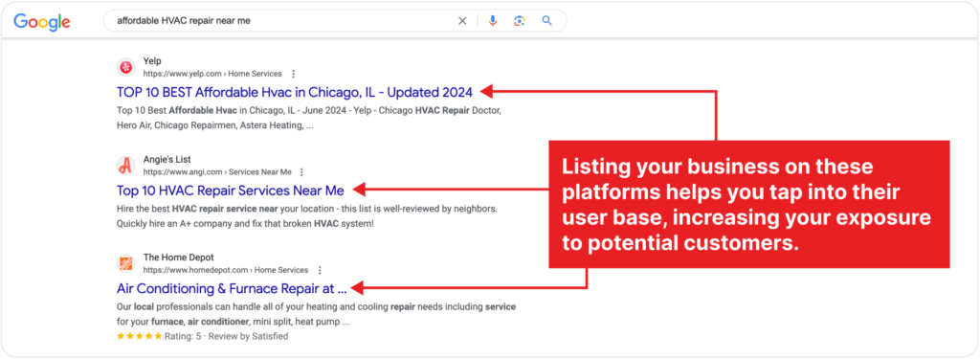Click The Home Depot site name
Screen dimensions: 980x359
pyautogui.click(x=179, y=258)
